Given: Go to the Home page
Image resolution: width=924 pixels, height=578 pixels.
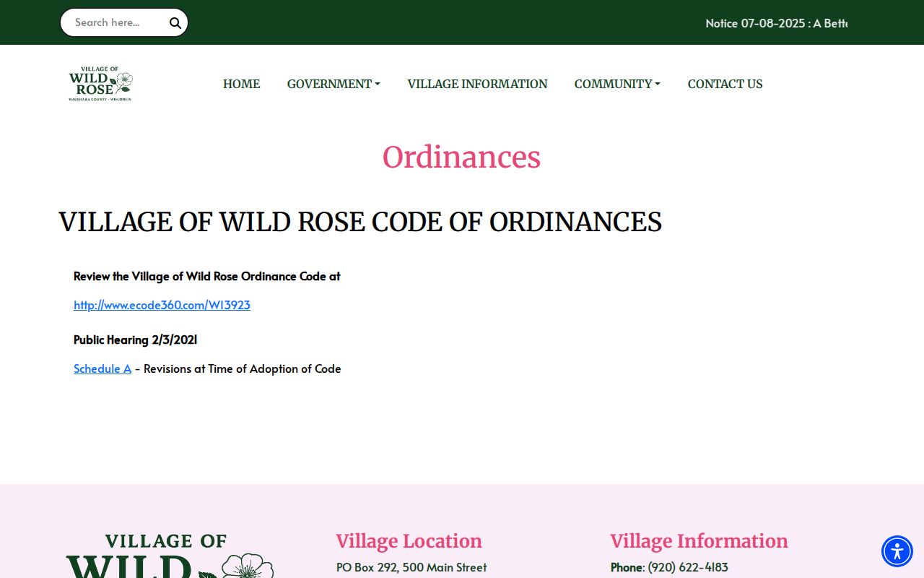Looking at the screenshot, I should tap(241, 84).
